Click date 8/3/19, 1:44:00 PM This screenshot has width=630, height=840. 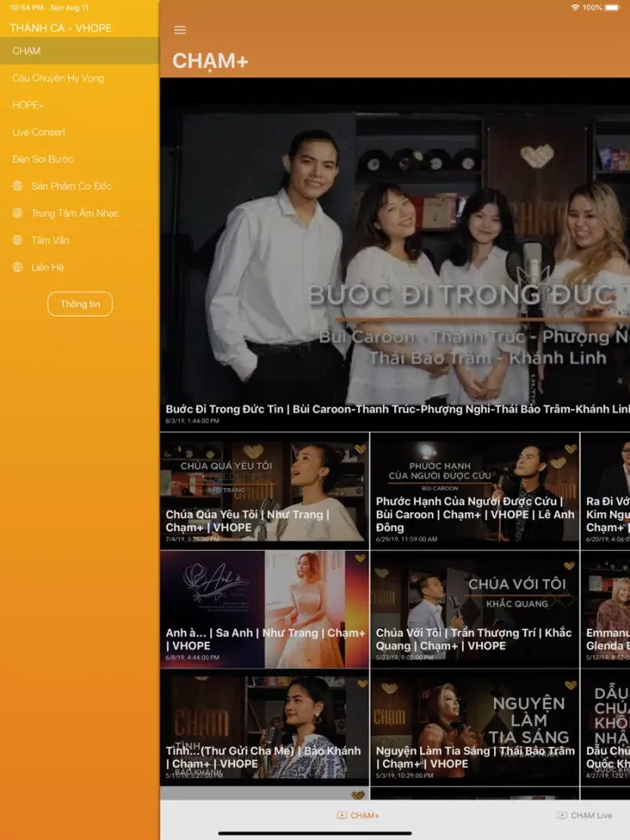[x=192, y=421]
